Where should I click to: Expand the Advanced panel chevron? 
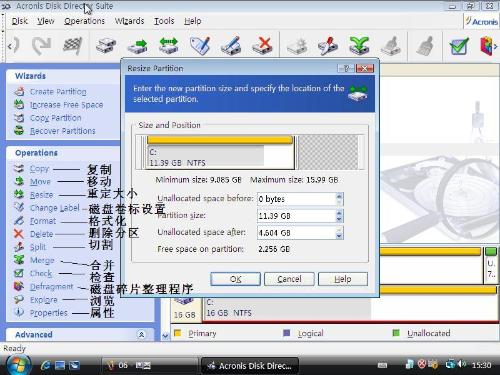coord(141,334)
